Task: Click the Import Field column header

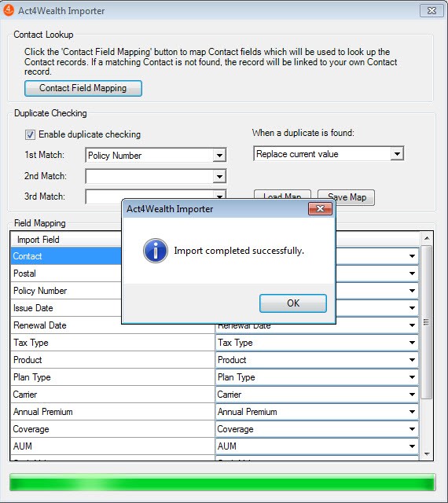Action: tap(67, 239)
